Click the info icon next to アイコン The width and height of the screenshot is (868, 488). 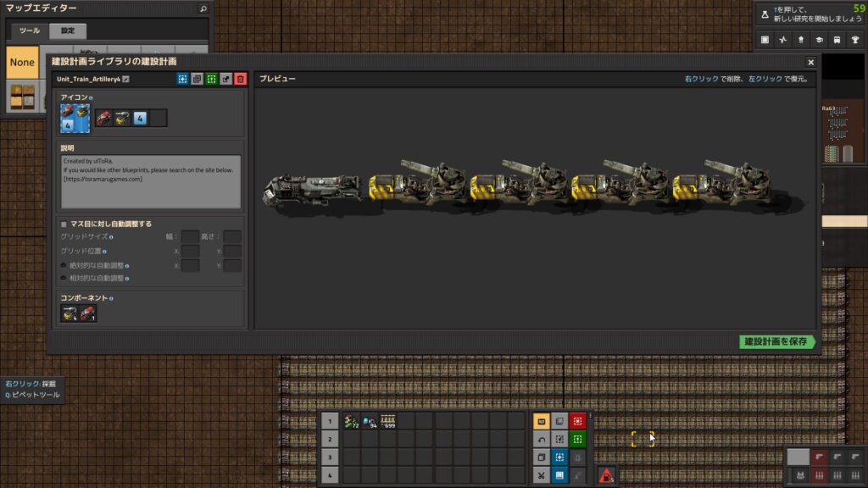[x=91, y=98]
